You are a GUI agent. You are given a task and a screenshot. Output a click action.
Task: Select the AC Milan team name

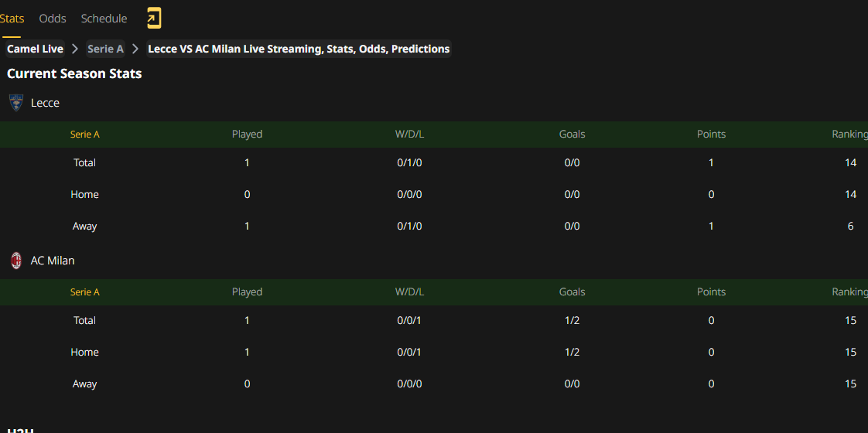pyautogui.click(x=53, y=261)
